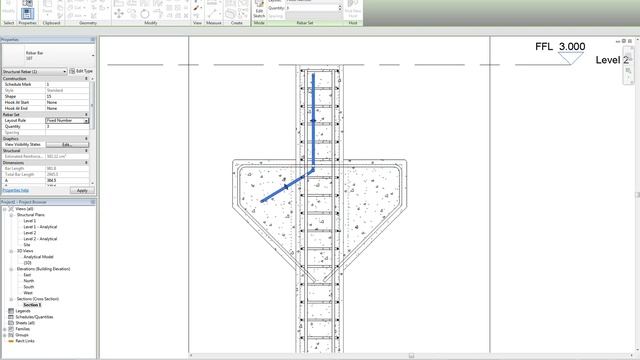Open Level 1 - Analytical view

pyautogui.click(x=40, y=227)
